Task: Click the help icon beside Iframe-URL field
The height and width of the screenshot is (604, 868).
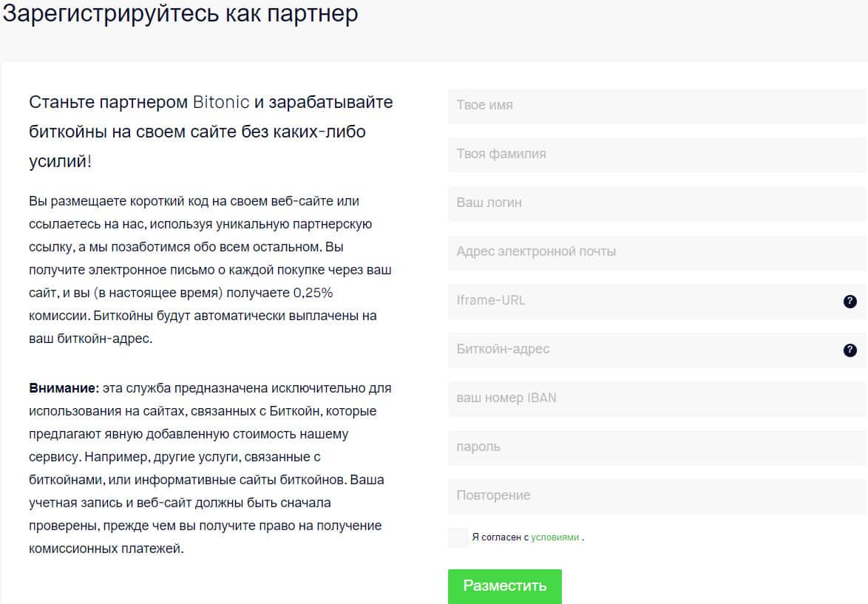Action: pos(850,302)
